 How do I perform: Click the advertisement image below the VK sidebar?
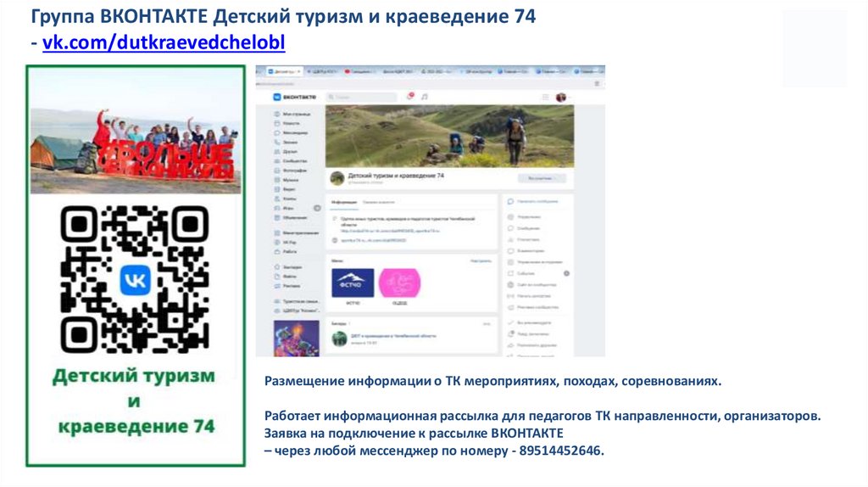(297, 339)
